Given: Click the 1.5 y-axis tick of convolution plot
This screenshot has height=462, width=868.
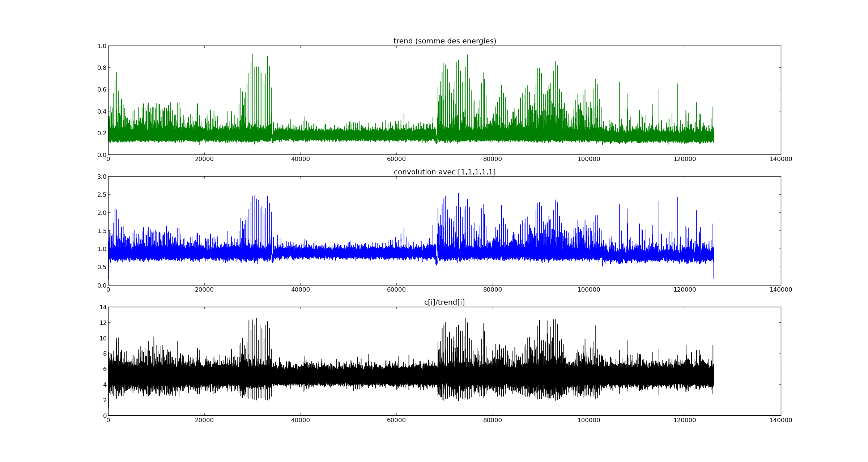Looking at the screenshot, I should [102, 231].
